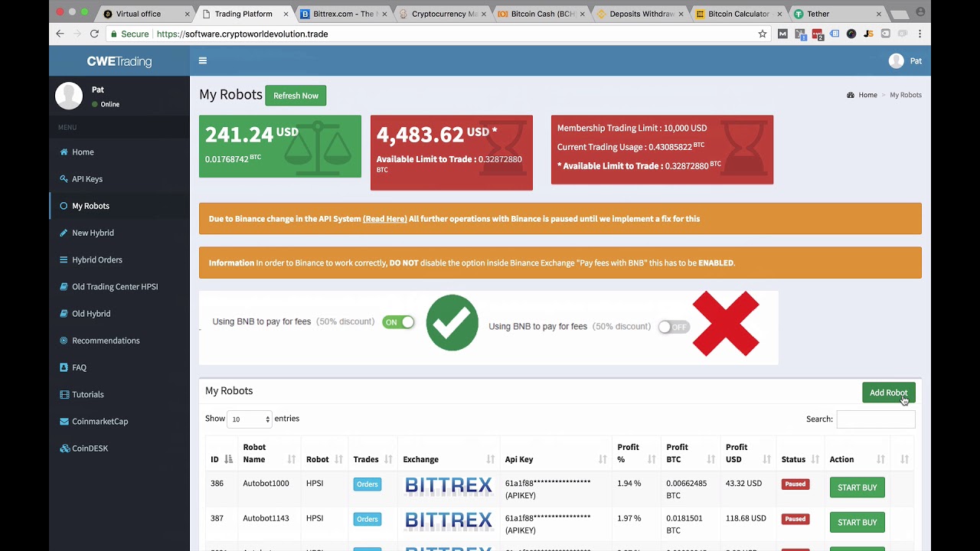This screenshot has width=980, height=551.
Task: Open the (Read Here) link in Binance notice
Action: click(x=385, y=219)
